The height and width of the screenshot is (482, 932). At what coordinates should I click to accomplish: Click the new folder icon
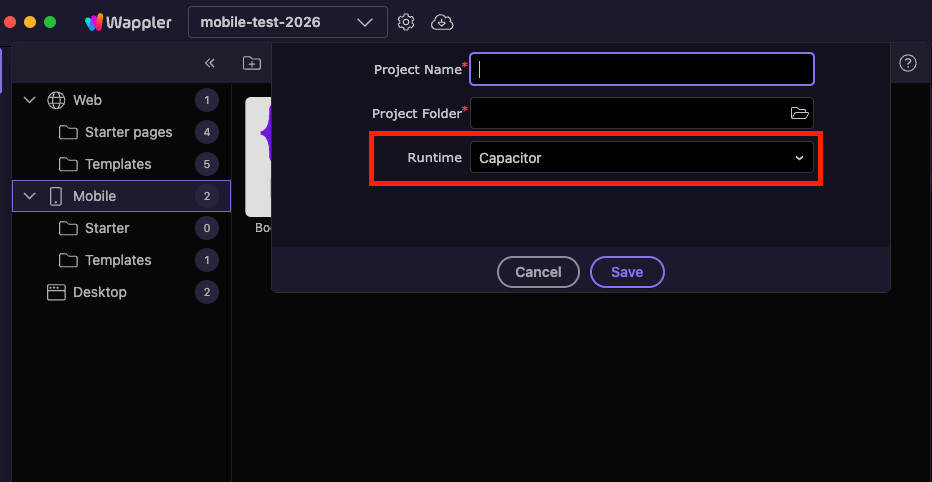pyautogui.click(x=252, y=63)
